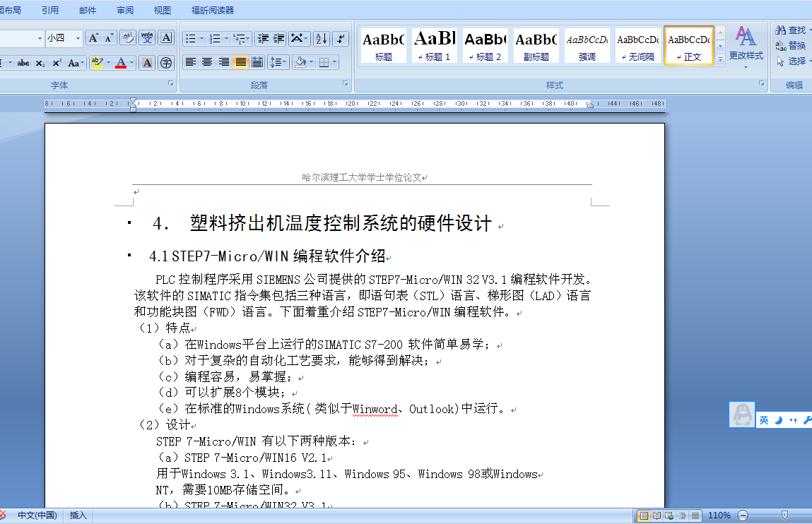Apply Strikethrough to text
812x524 pixels.
point(25,61)
